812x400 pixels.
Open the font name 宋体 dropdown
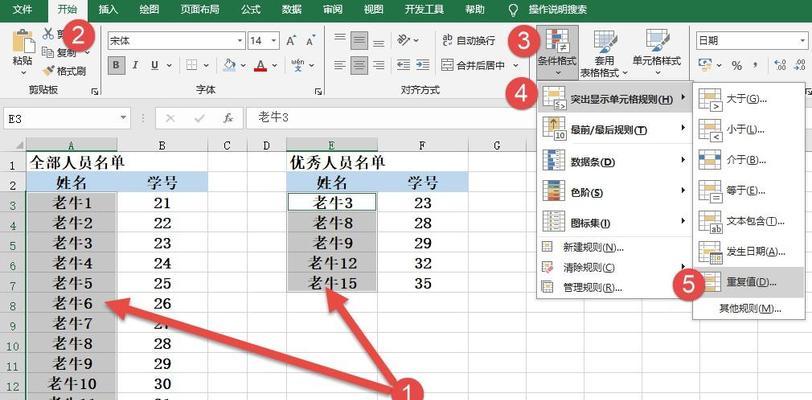click(x=240, y=41)
